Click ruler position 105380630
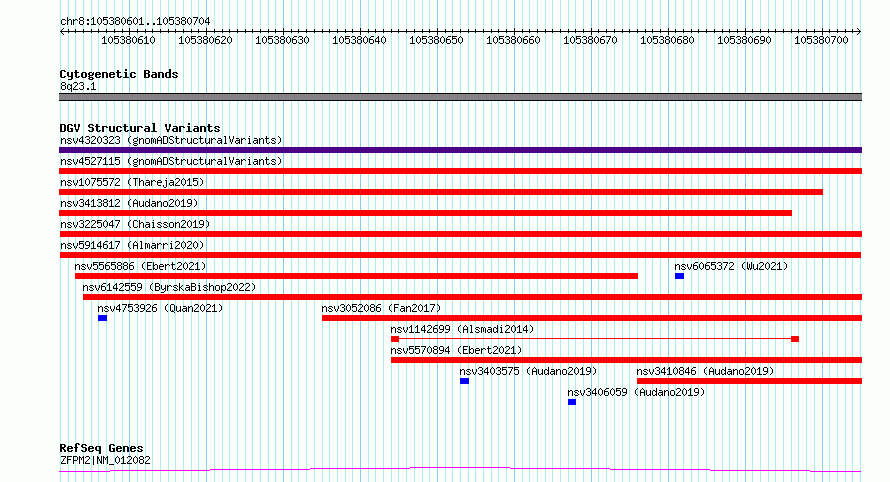 point(282,40)
